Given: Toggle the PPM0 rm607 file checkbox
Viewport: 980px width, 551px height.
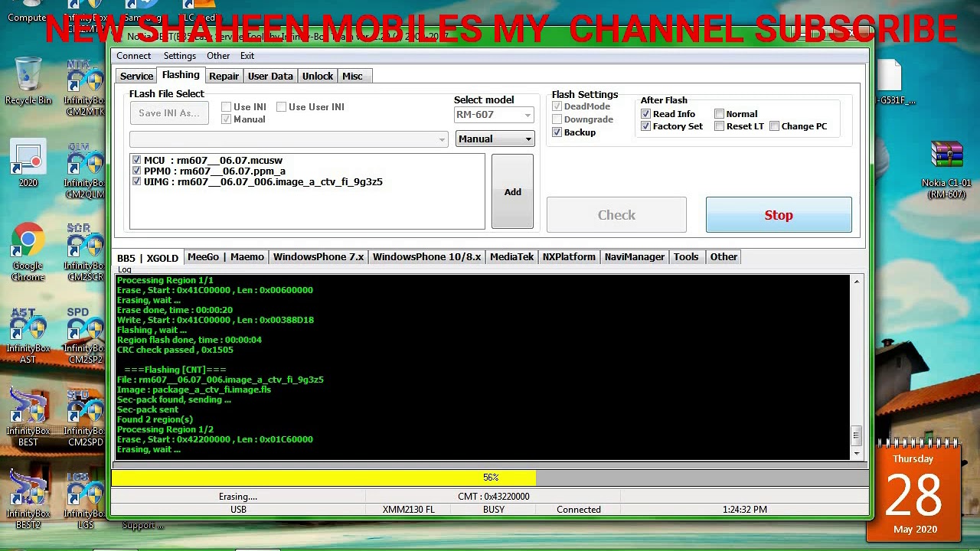Looking at the screenshot, I should click(136, 171).
